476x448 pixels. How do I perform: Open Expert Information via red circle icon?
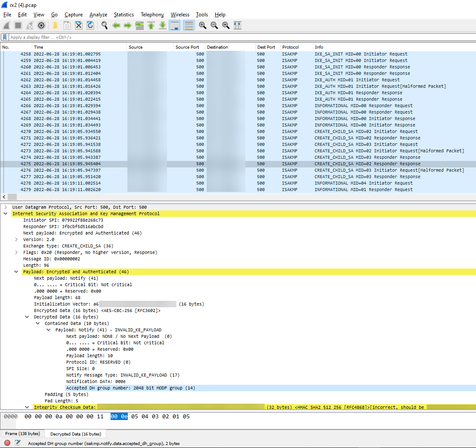click(x=7, y=442)
